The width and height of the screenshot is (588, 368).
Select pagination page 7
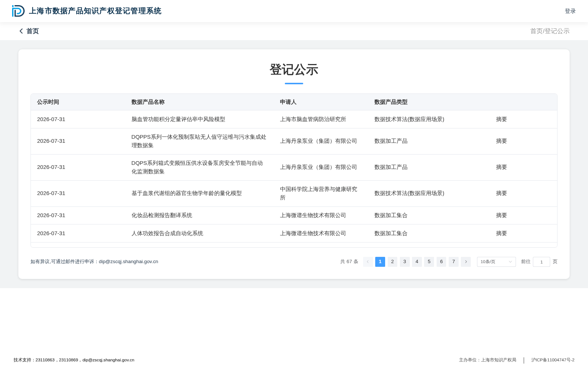453,262
